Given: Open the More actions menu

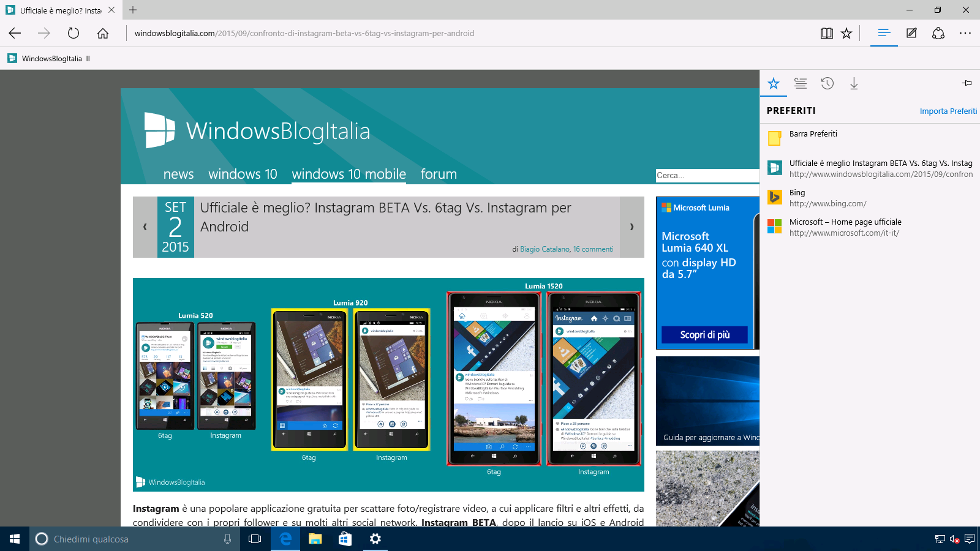Looking at the screenshot, I should [965, 33].
